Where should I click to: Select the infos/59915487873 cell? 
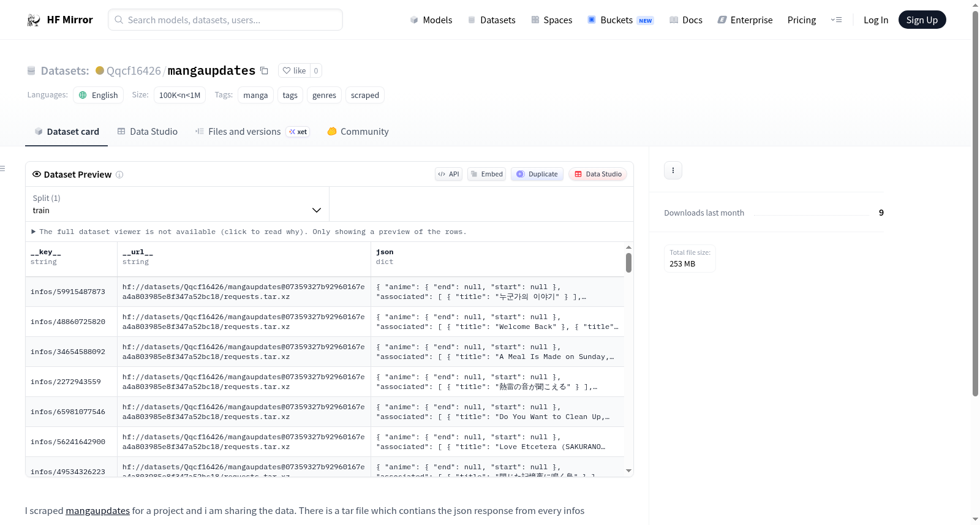(72, 292)
